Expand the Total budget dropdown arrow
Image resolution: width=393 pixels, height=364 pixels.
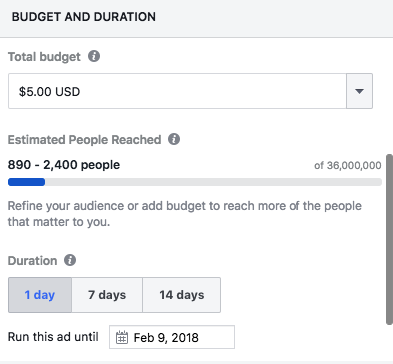click(359, 91)
